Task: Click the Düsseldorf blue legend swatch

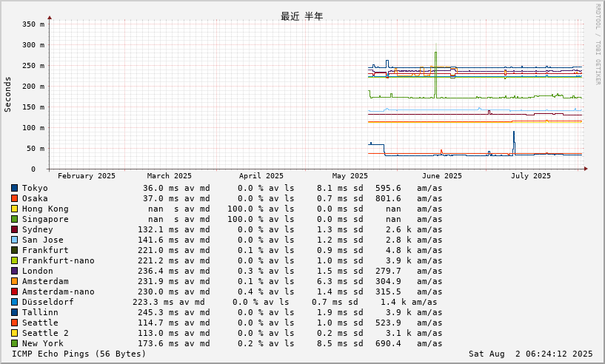Action: [14, 303]
